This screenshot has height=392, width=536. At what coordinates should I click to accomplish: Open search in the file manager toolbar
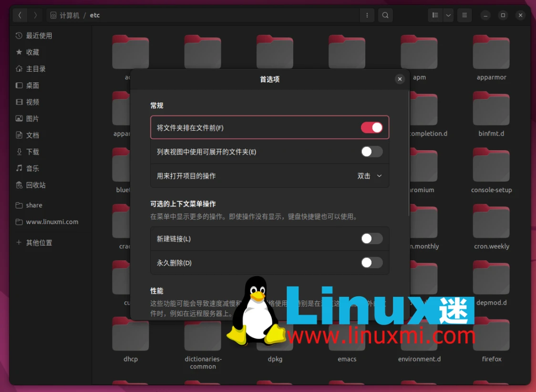pos(385,15)
